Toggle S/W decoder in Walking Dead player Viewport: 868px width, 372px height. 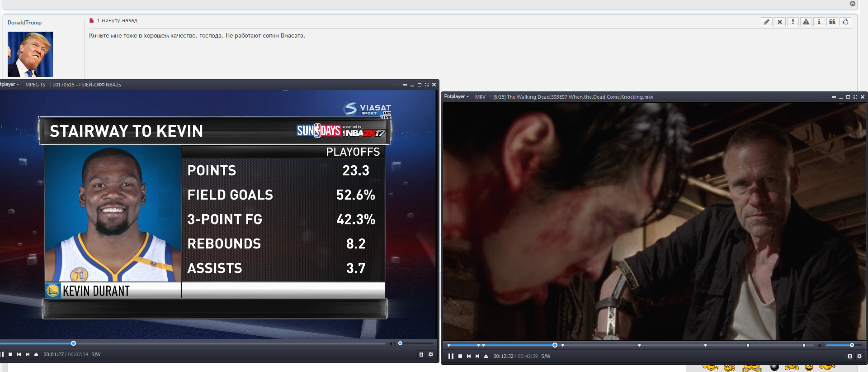coord(546,356)
